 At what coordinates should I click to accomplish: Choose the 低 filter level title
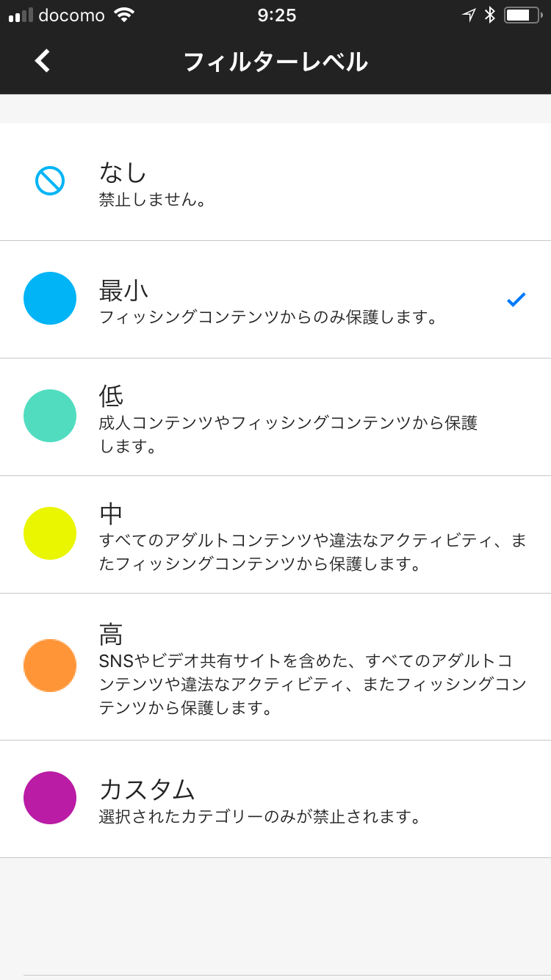[111, 396]
